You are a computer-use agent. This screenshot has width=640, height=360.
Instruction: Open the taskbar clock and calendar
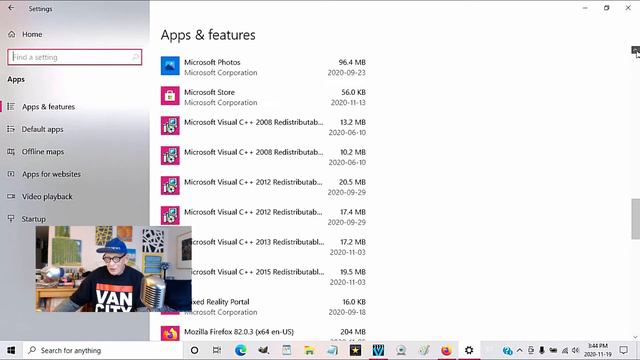(x=598, y=350)
